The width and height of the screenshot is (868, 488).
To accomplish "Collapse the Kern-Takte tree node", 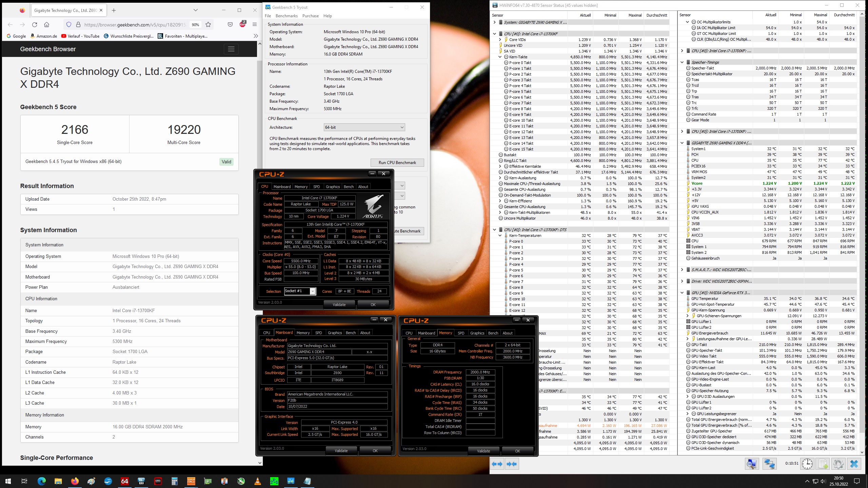I will 500,57.
